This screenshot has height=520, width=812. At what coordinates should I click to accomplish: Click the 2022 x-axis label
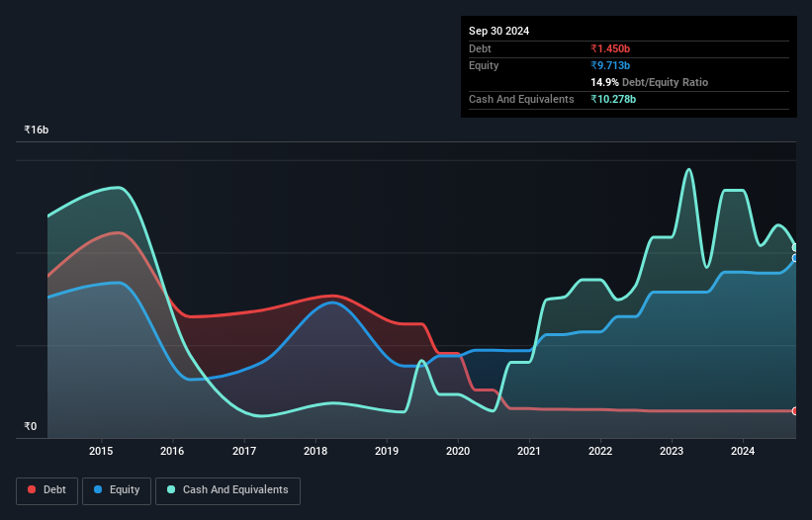(600, 451)
